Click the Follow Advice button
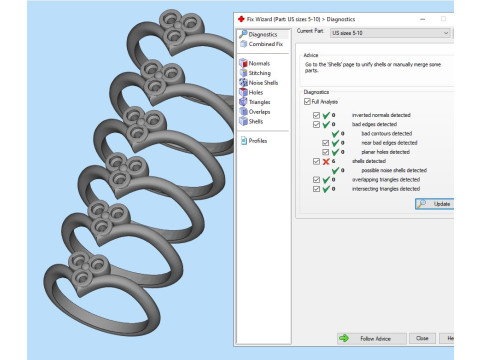This screenshot has height=360, width=480. pyautogui.click(x=372, y=338)
